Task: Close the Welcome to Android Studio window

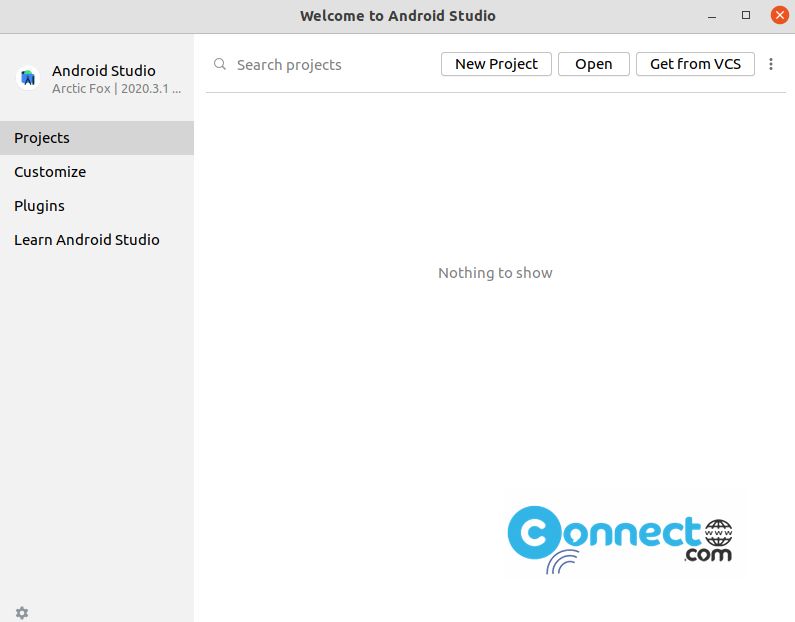Action: tap(780, 15)
